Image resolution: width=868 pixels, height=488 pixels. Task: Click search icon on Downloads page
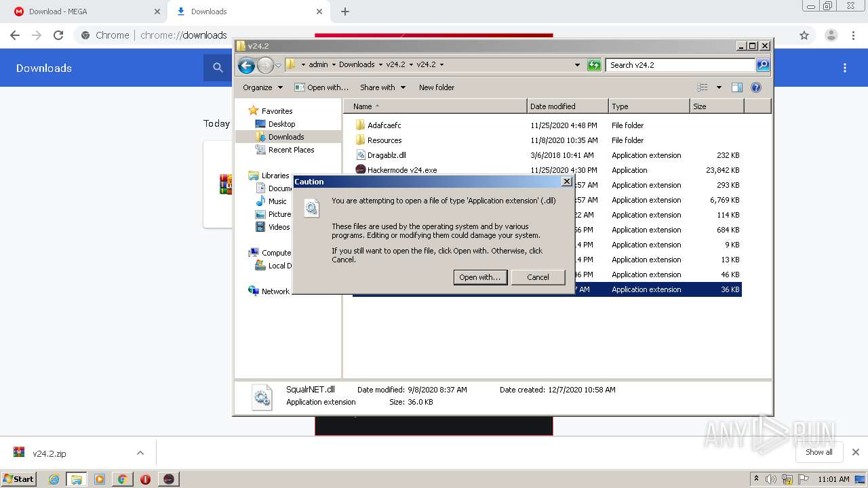click(218, 68)
